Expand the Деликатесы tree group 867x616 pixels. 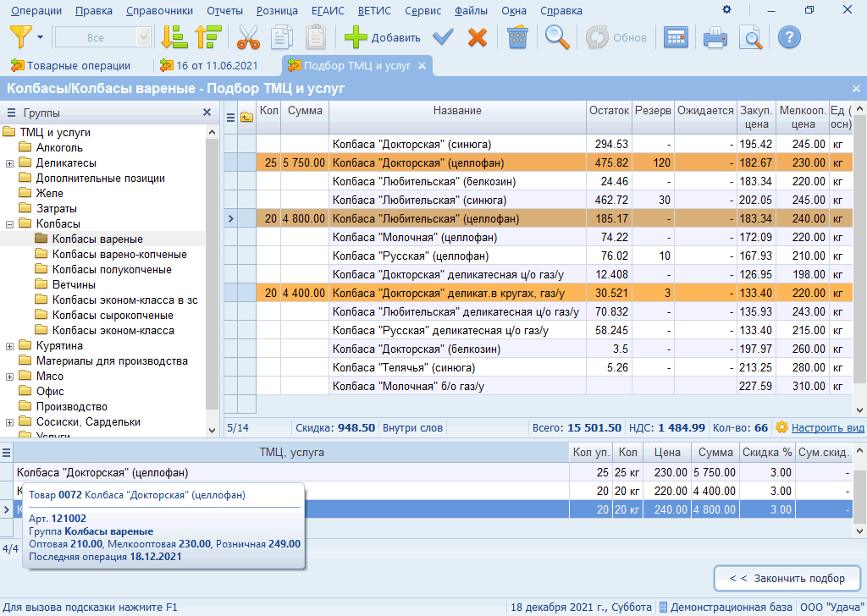[9, 163]
